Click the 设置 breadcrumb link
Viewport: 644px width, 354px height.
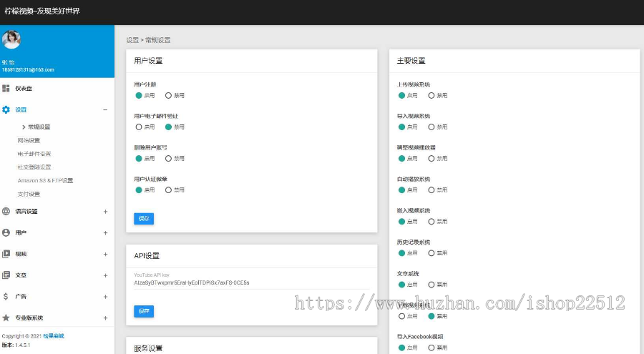click(132, 40)
